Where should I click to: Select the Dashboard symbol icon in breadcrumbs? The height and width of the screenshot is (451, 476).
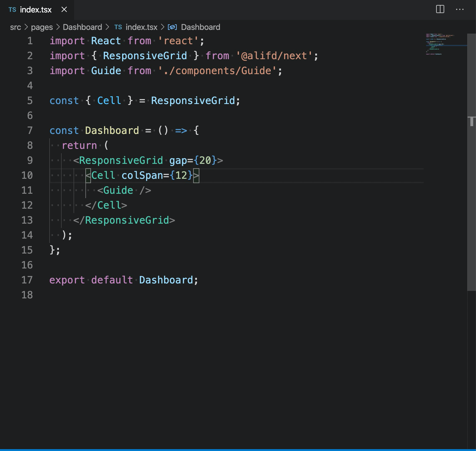click(173, 27)
